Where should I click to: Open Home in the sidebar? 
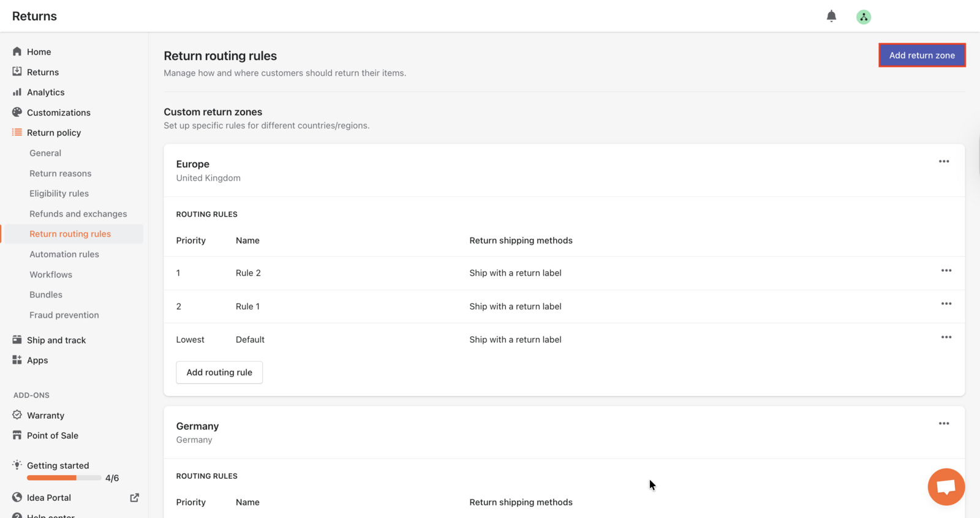[x=39, y=52]
